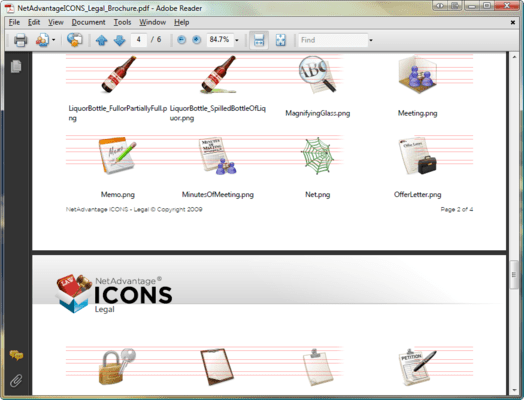This screenshot has height=400, width=524.
Task: Click the Print icon in toolbar
Action: tap(20, 40)
